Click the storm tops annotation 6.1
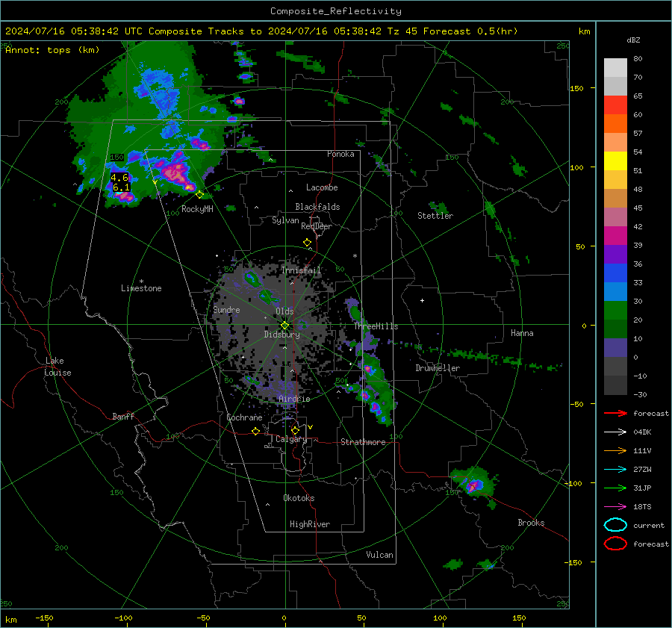The image size is (672, 628). (x=121, y=187)
